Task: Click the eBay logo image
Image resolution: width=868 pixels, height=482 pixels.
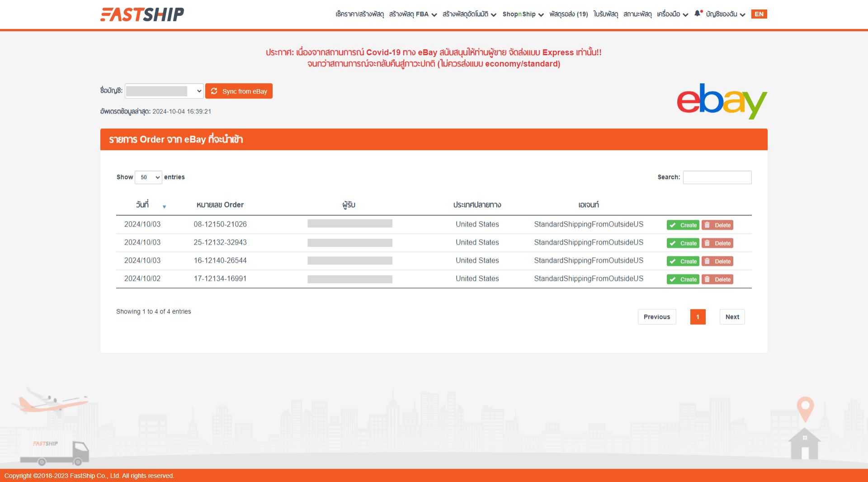Action: [722, 101]
